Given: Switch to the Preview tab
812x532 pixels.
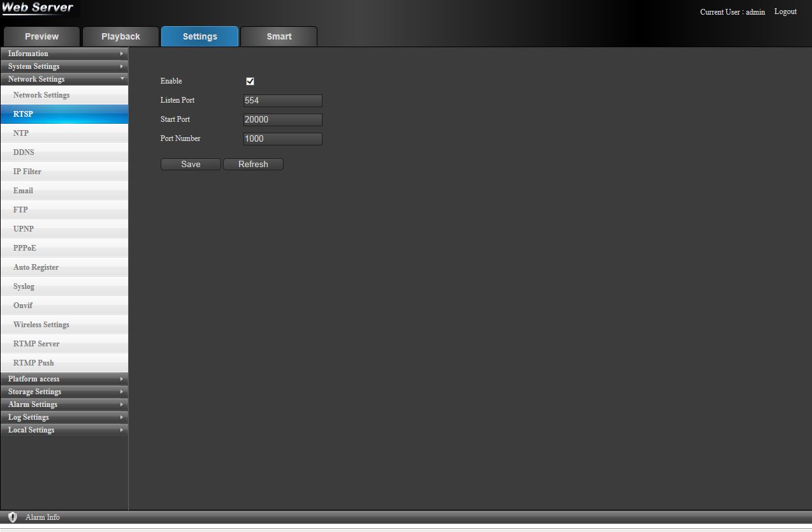Looking at the screenshot, I should coord(41,36).
